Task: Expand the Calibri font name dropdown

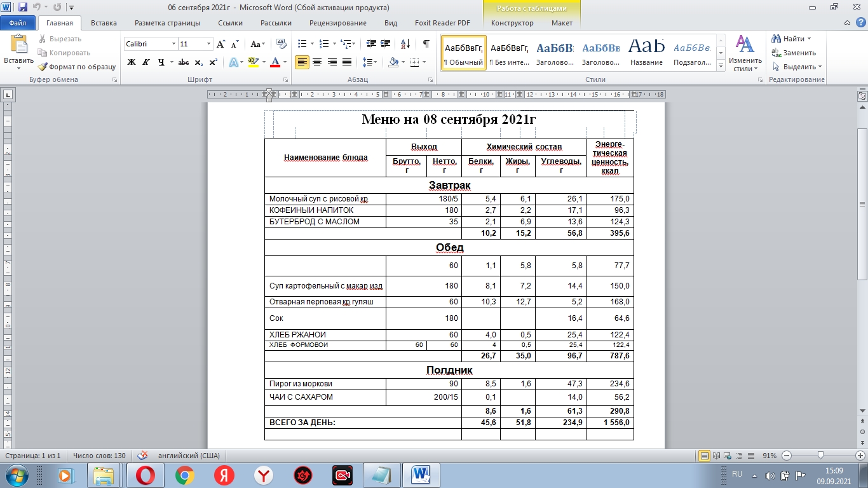Action: pos(173,44)
